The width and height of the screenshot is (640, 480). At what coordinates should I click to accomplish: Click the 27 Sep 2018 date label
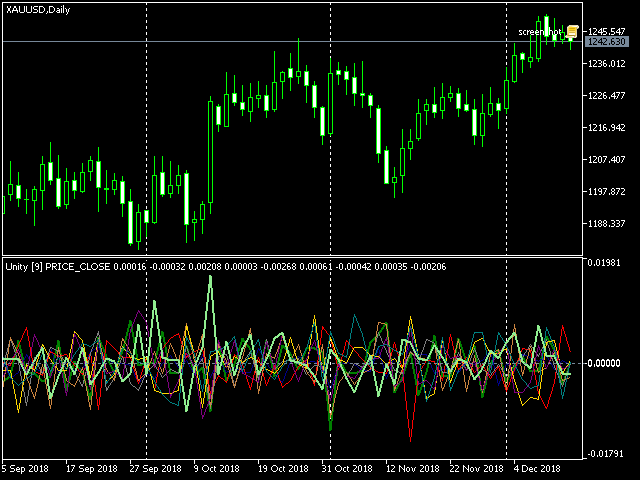156,469
